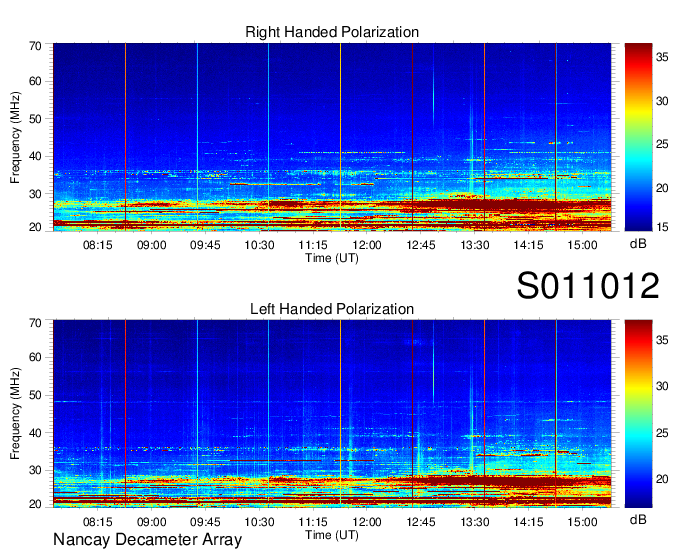Click the "10:30" time tick on the Right Handed plot
Viewport: 680px width, 552px height.
pos(259,245)
